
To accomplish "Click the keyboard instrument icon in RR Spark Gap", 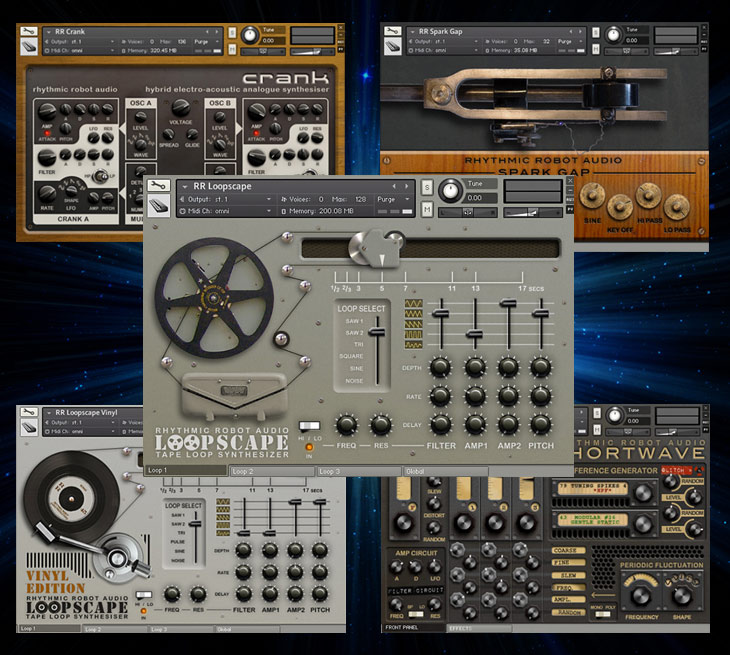I will tap(392, 47).
